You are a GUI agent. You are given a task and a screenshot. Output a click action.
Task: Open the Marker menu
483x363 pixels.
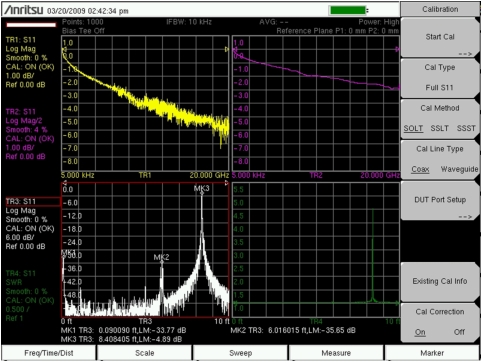point(432,353)
